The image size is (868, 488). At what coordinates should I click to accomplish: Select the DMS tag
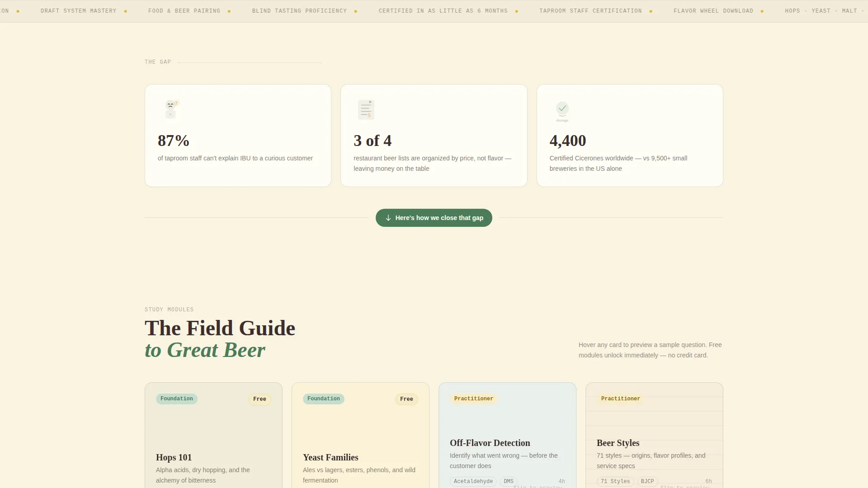point(509,481)
